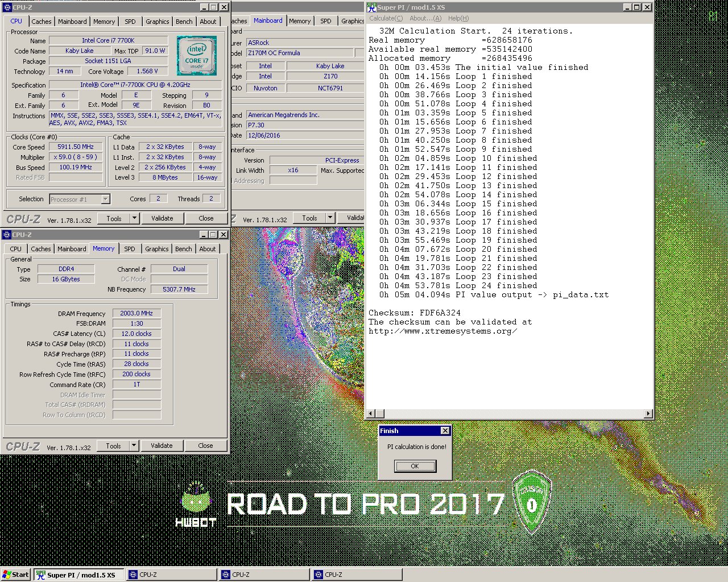Activate Super PI / mod1.5 XS taskbar button

[x=79, y=575]
